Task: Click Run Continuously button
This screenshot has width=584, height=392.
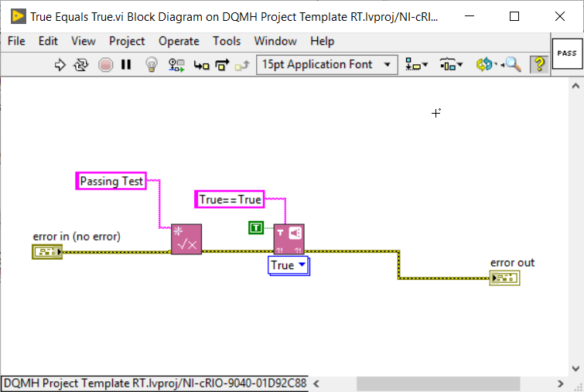Action: 80,65
